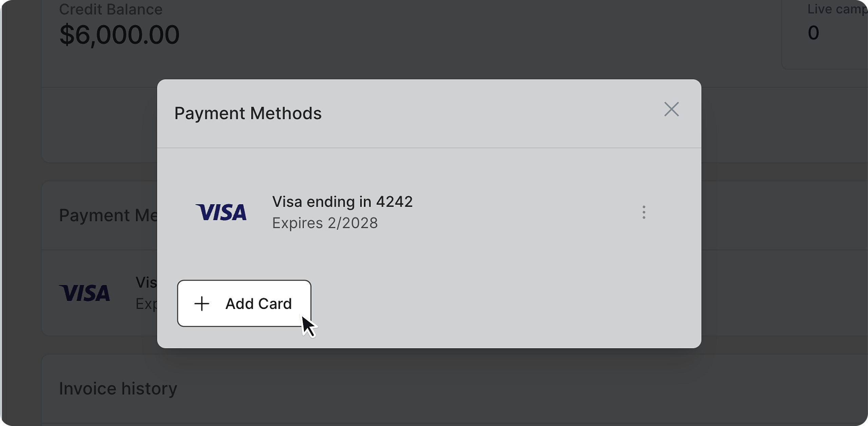The image size is (868, 426).
Task: Click the plus icon inside Add Card
Action: tap(202, 304)
